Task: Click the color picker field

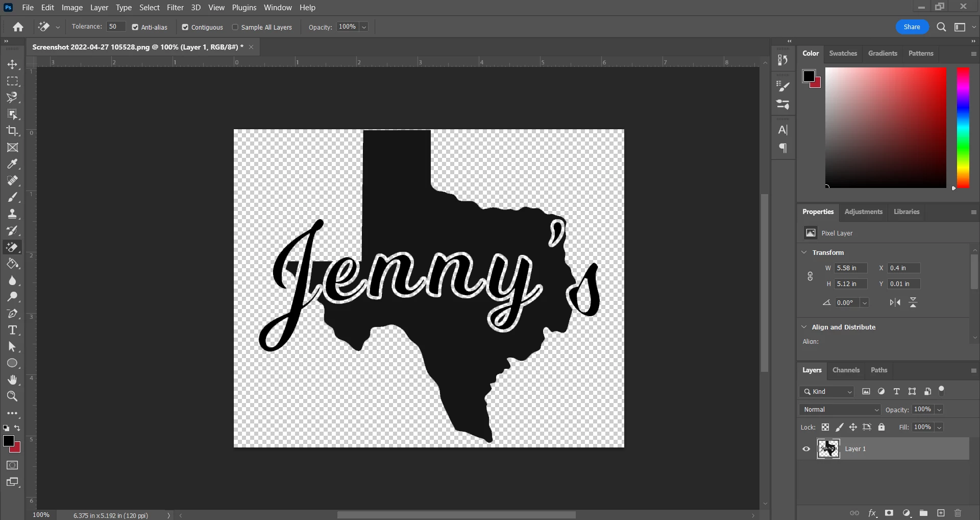Action: (x=886, y=128)
